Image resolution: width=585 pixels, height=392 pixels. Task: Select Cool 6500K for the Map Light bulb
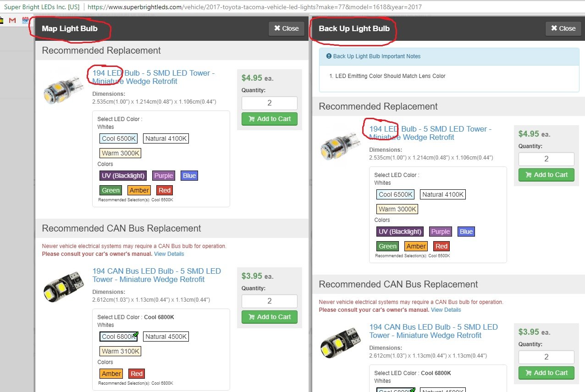(x=119, y=138)
